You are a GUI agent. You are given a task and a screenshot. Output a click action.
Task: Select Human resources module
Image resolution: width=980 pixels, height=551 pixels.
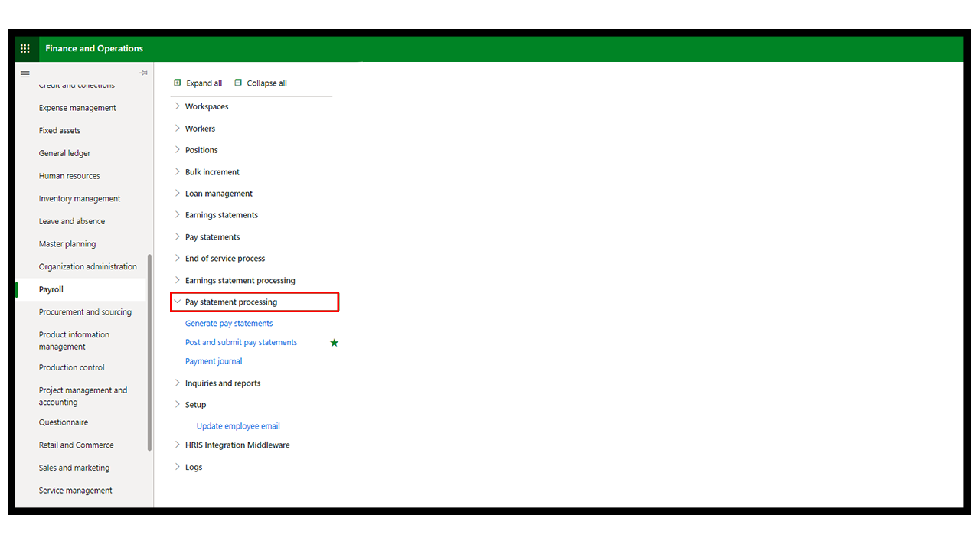(70, 176)
